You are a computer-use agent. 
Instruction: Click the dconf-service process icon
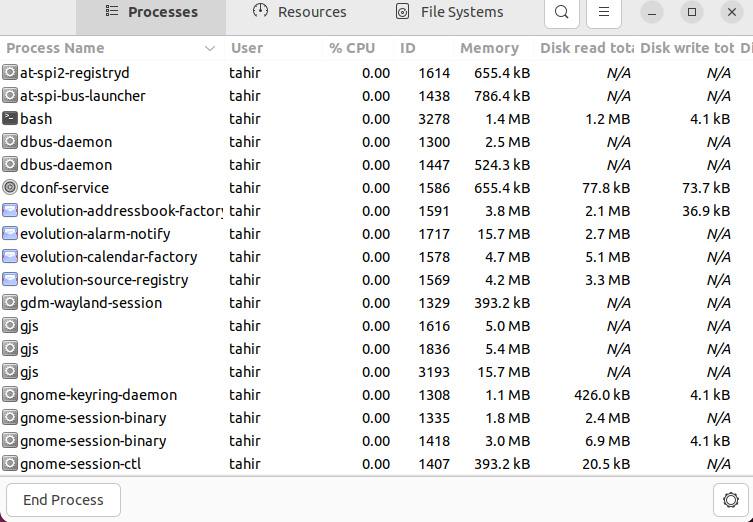coord(10,187)
